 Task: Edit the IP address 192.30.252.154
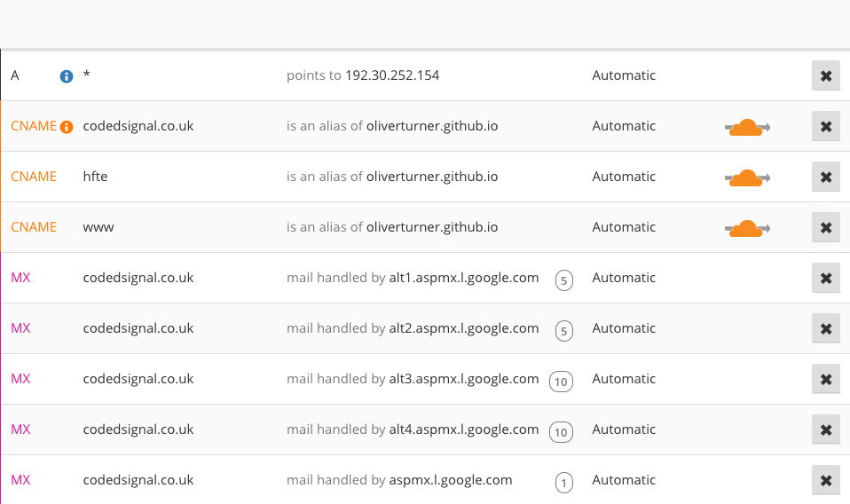coord(392,75)
